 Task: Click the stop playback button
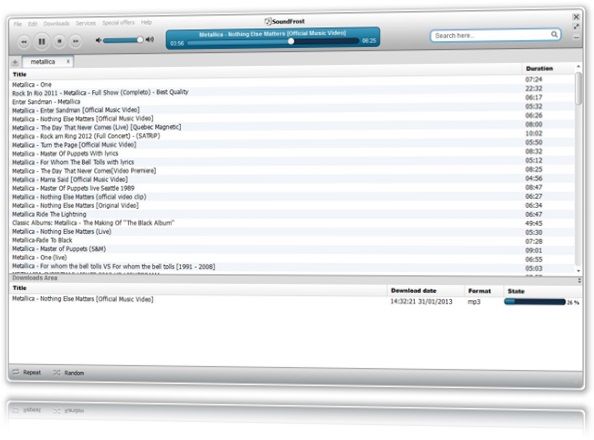pyautogui.click(x=59, y=41)
